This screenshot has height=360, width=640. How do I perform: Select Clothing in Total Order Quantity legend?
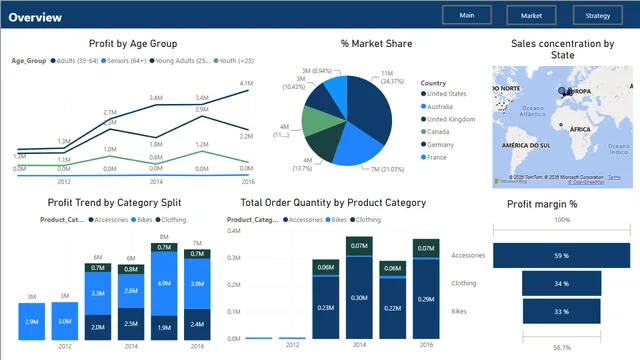point(365,220)
